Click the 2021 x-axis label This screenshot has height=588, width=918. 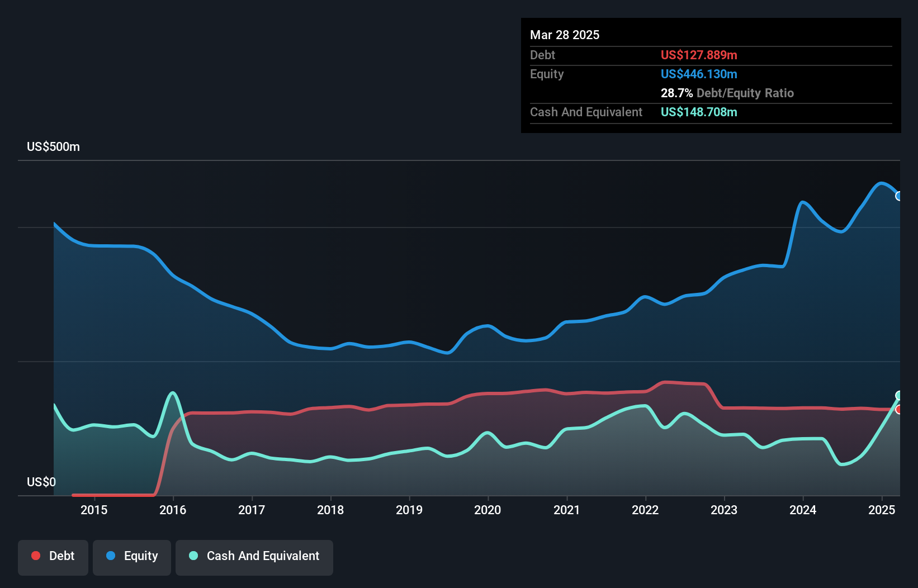567,510
